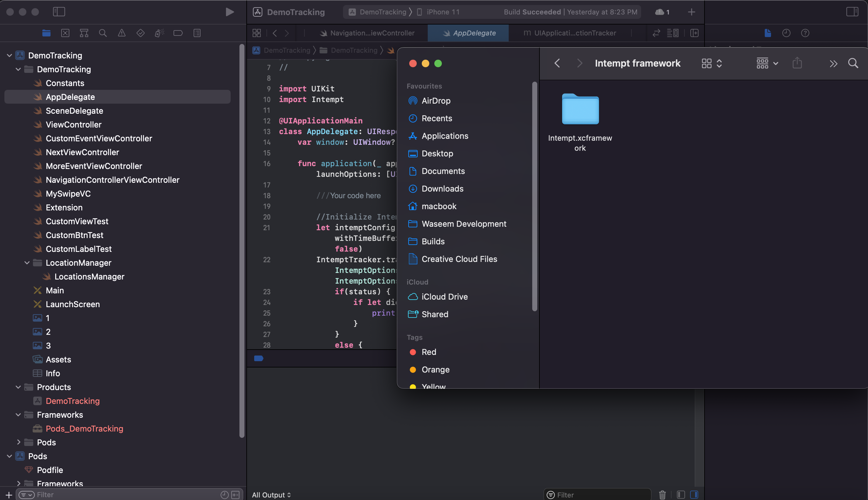Change Finder view icon grid switcher
Viewport: 868px width, 500px height.
tap(712, 63)
